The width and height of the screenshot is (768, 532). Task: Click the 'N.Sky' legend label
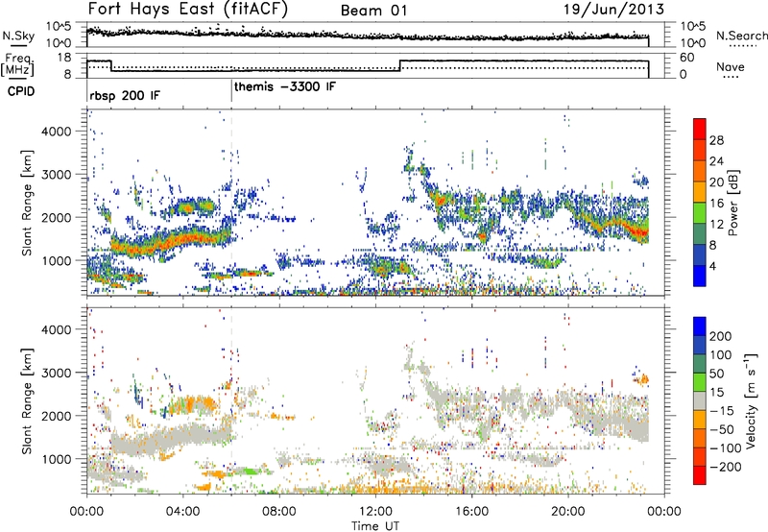click(18, 36)
